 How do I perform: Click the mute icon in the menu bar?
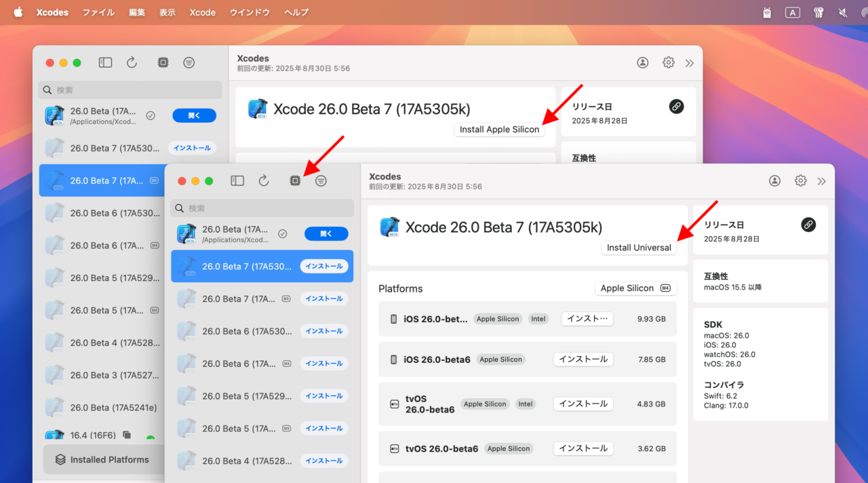[843, 12]
